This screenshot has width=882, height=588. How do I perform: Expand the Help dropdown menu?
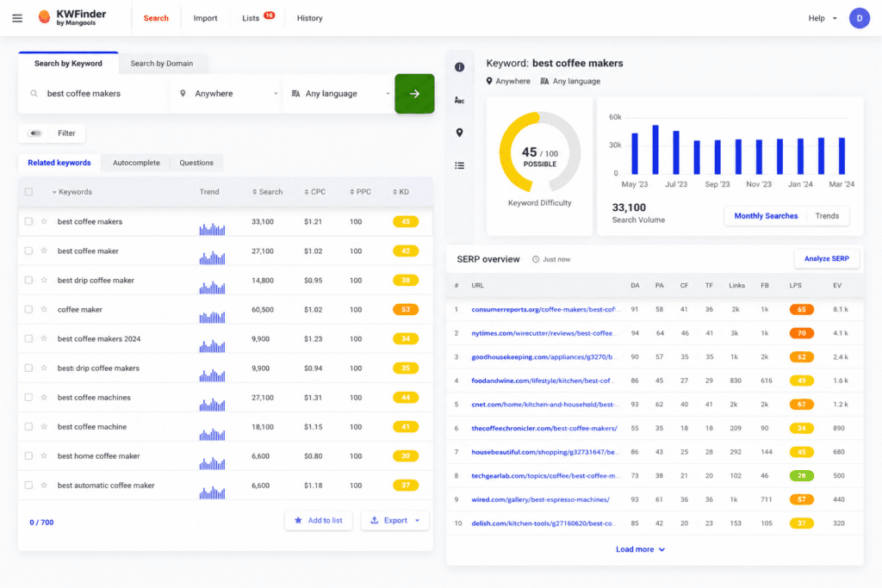click(823, 18)
